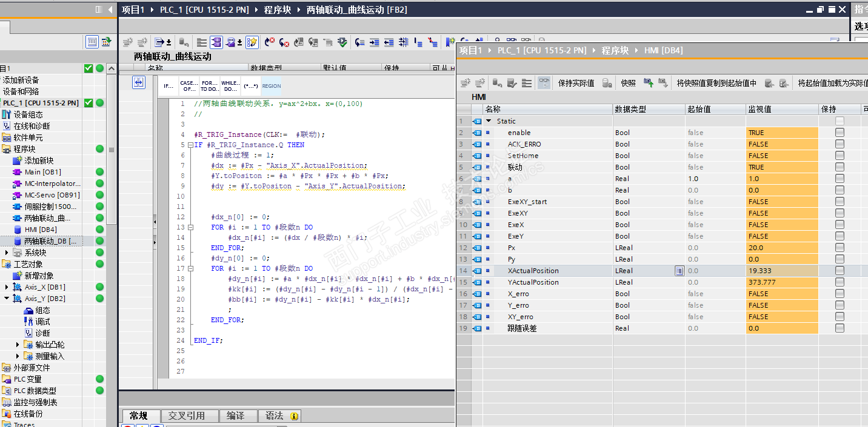This screenshot has width=868, height=427.
Task: Toggle the retain checkbox for 跟随误差 row
Action: click(x=840, y=328)
